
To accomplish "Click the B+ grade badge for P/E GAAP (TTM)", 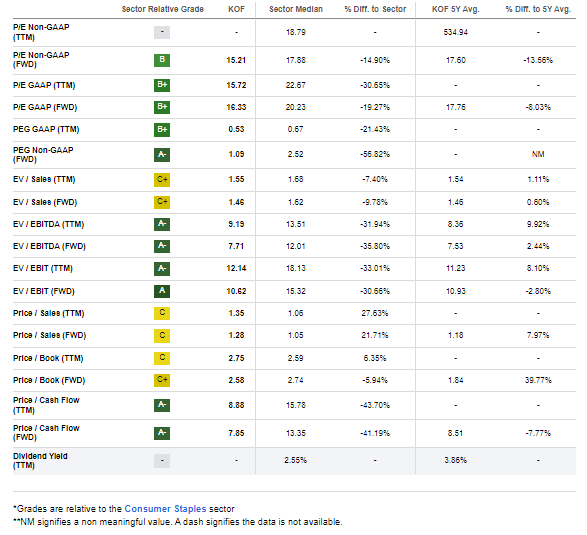I will [x=162, y=85].
